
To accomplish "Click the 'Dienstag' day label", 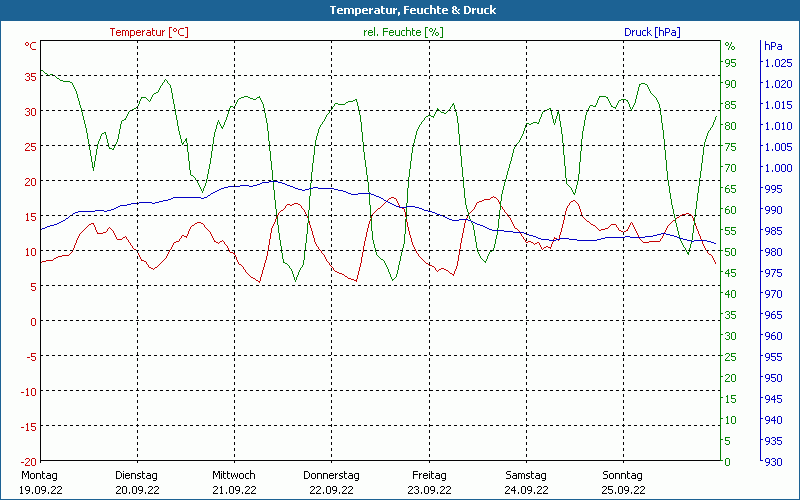I will [x=136, y=476].
